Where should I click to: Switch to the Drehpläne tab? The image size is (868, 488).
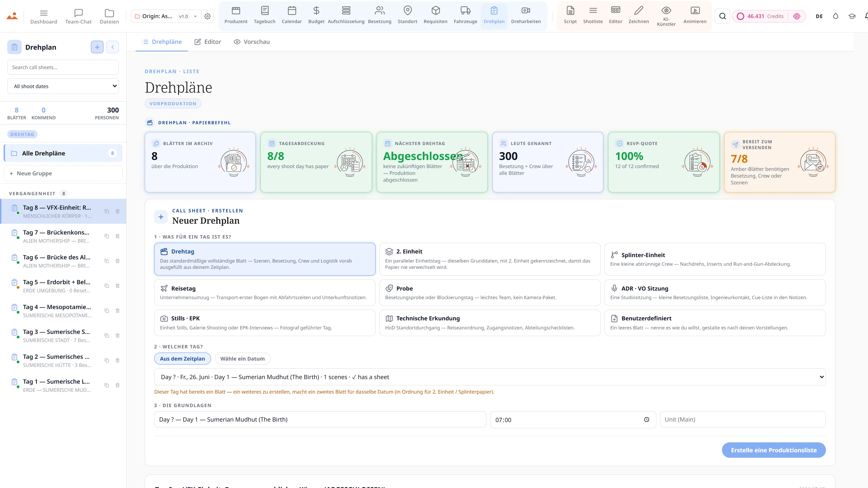pos(162,42)
